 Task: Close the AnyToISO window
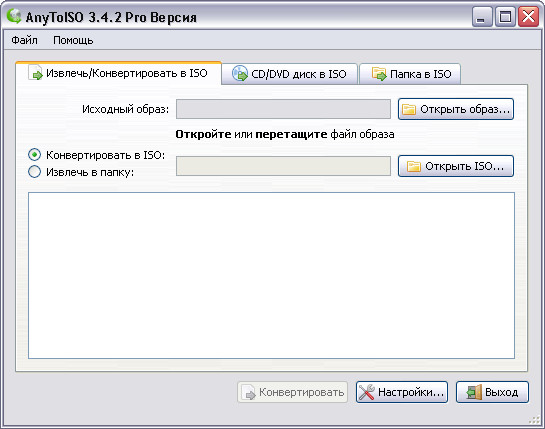click(528, 17)
